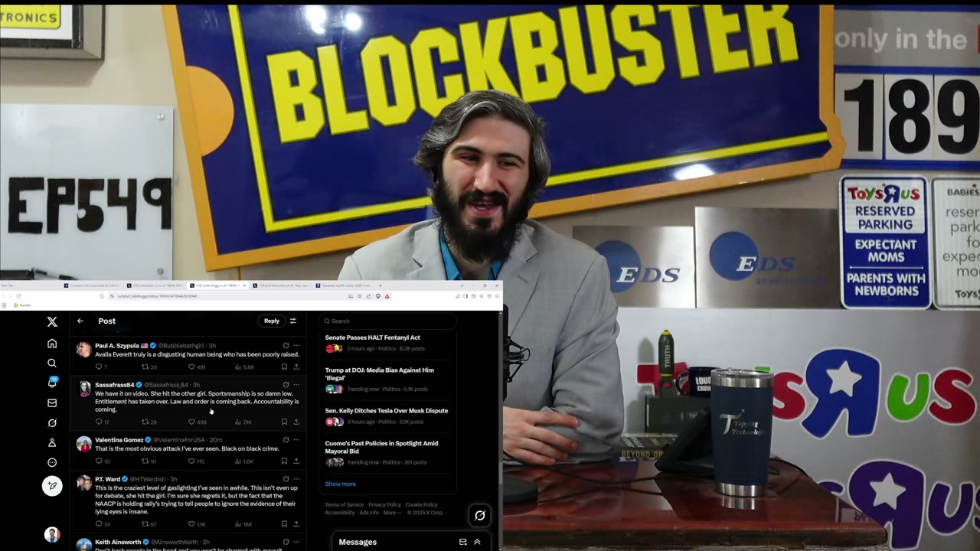Click the browser address bar URL
980x551 pixels.
click(157, 296)
